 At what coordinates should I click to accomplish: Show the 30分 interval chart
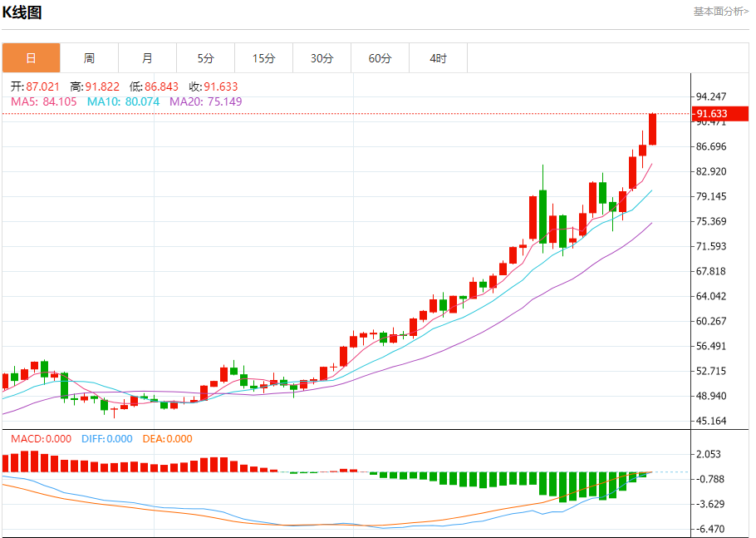322,58
